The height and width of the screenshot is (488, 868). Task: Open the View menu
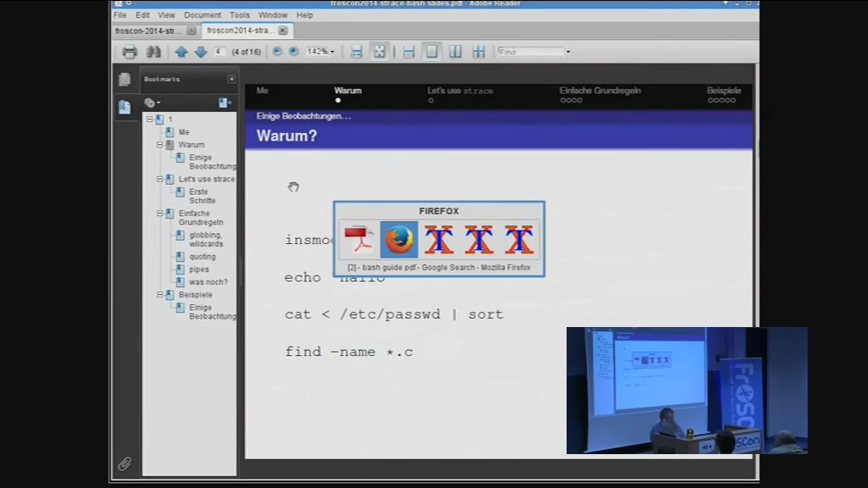click(166, 15)
